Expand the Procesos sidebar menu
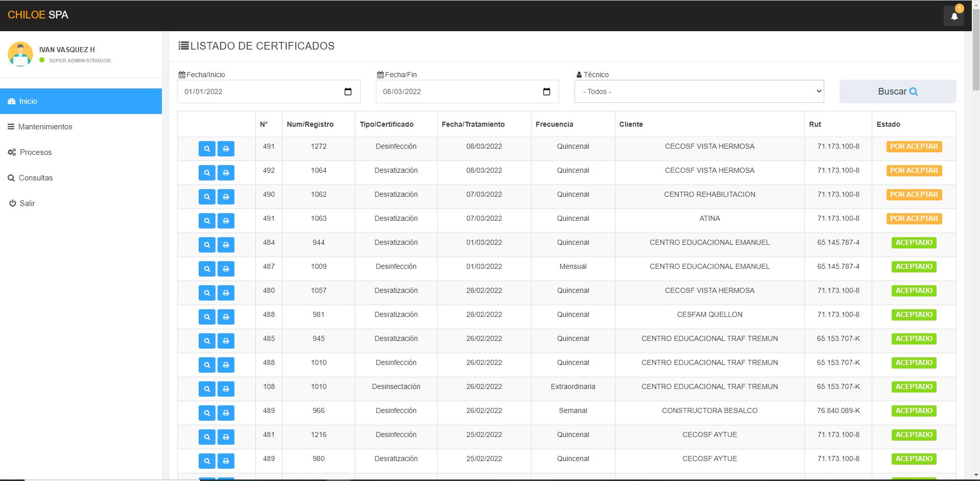Screen dimensions: 980x481 click(35, 152)
